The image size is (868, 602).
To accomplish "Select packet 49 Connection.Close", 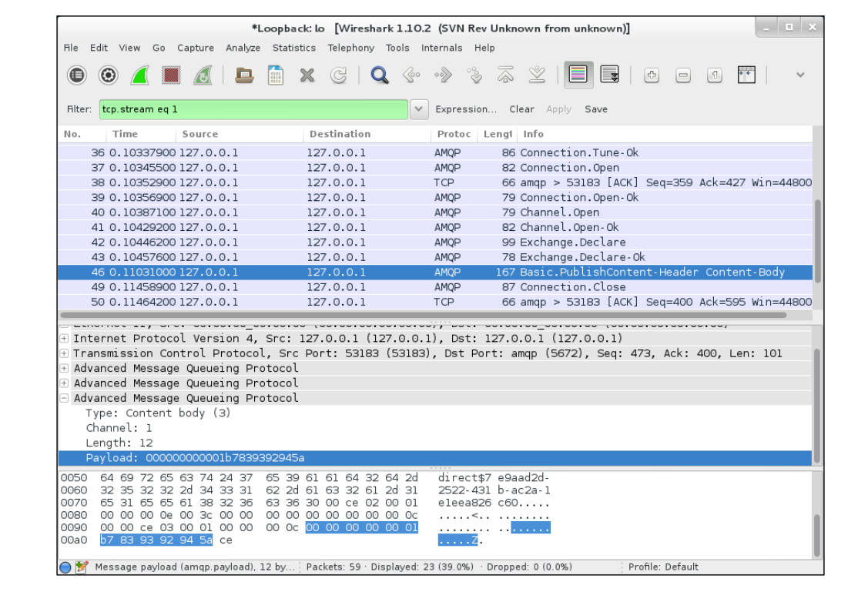I will (x=435, y=286).
